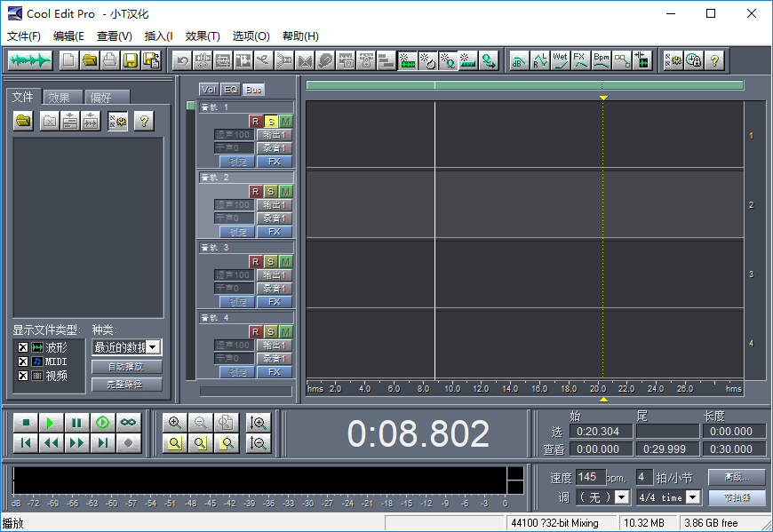Zoom in horizontally magnifier icon
The image size is (773, 532).
pos(175,422)
